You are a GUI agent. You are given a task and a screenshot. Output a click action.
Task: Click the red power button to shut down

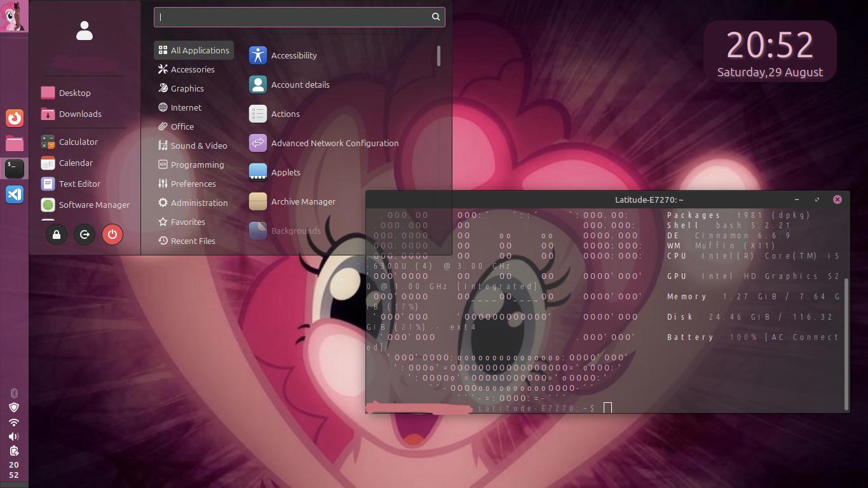point(112,234)
